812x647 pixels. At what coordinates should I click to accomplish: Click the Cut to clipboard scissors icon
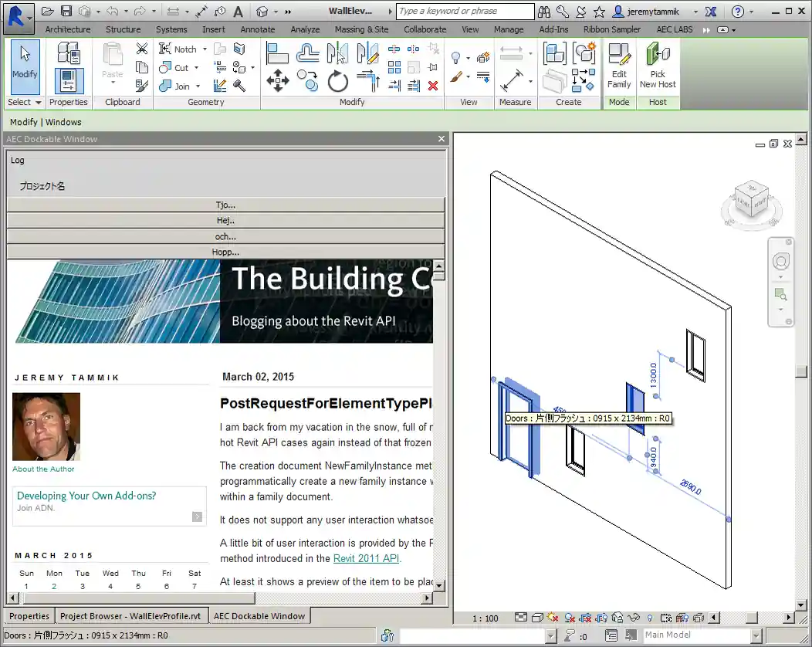coord(142,49)
